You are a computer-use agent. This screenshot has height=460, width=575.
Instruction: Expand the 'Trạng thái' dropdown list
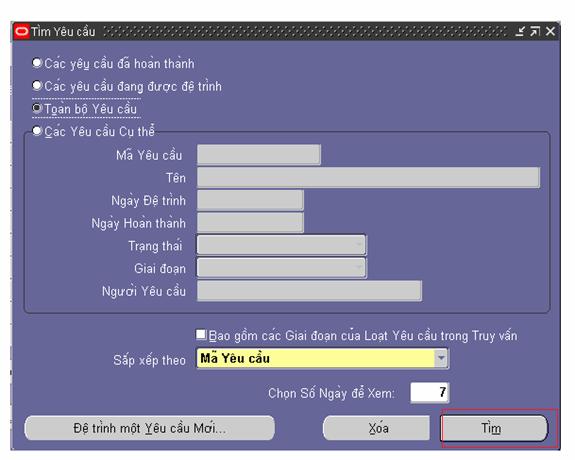click(x=359, y=245)
